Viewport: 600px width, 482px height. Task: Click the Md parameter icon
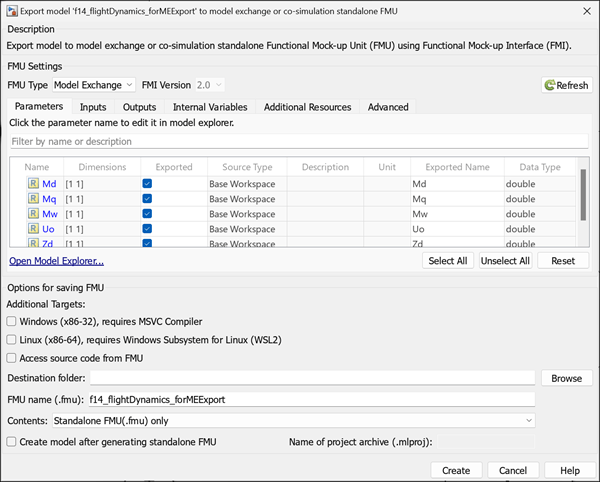[x=33, y=184]
